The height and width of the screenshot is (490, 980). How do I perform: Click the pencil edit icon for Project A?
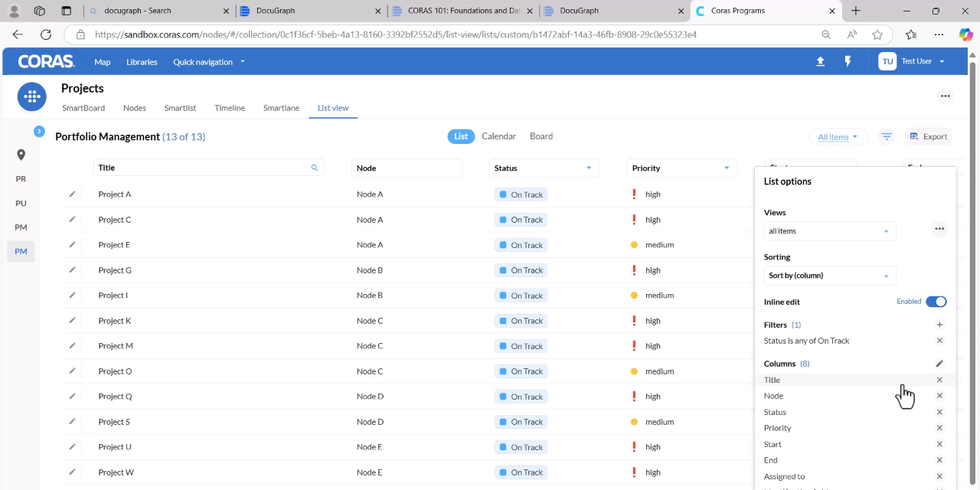coord(72,194)
